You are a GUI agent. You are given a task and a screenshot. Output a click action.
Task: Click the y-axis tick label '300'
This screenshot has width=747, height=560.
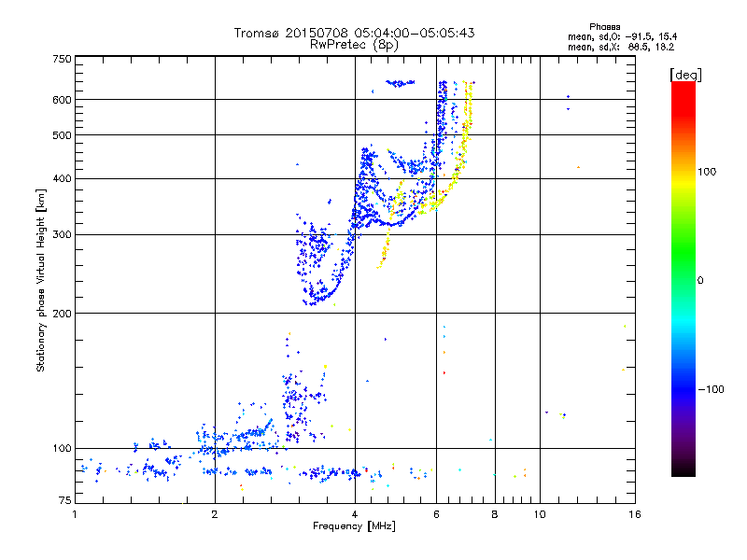tap(62, 234)
